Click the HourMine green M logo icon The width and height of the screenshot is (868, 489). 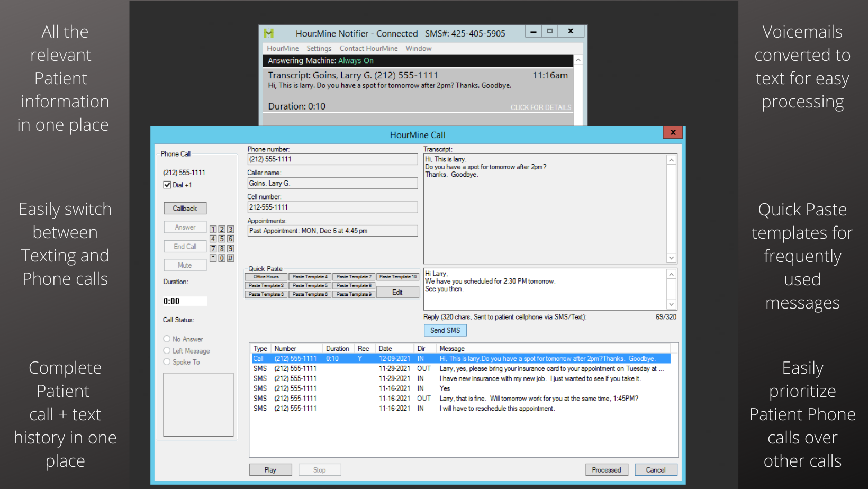[269, 33]
